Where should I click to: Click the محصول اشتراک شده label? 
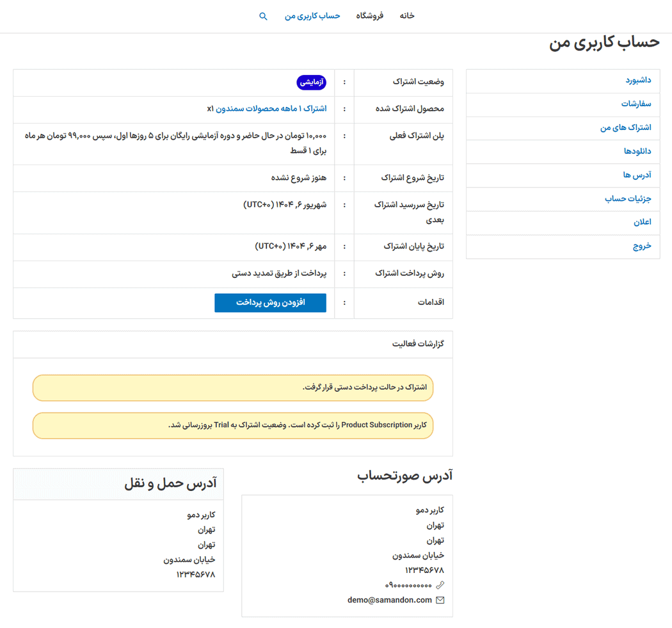point(410,109)
